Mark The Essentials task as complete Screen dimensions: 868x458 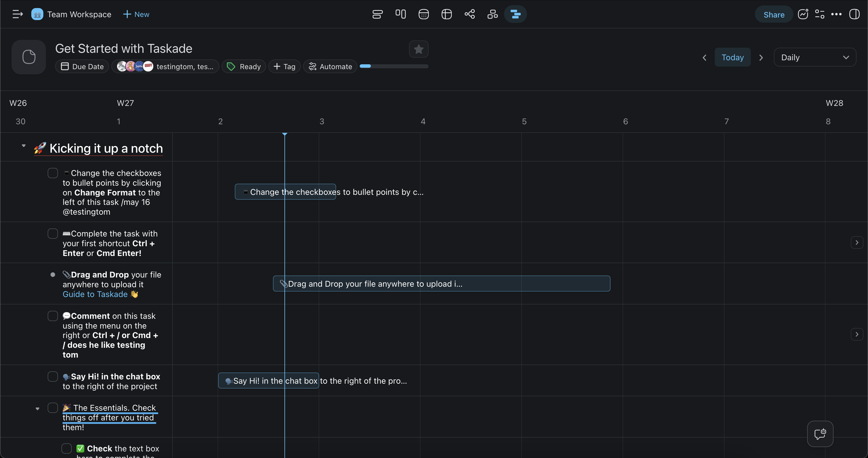(53, 408)
